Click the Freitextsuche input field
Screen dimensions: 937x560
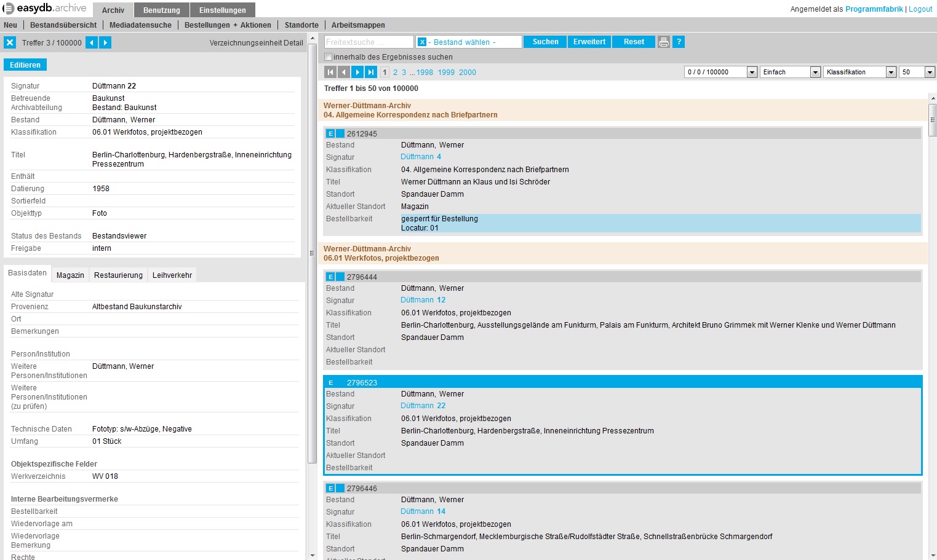(x=369, y=42)
